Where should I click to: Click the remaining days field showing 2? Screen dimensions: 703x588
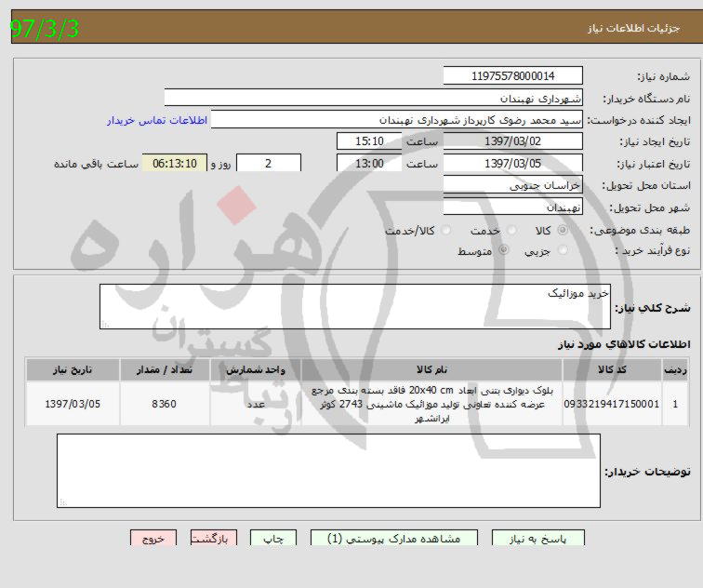268,163
